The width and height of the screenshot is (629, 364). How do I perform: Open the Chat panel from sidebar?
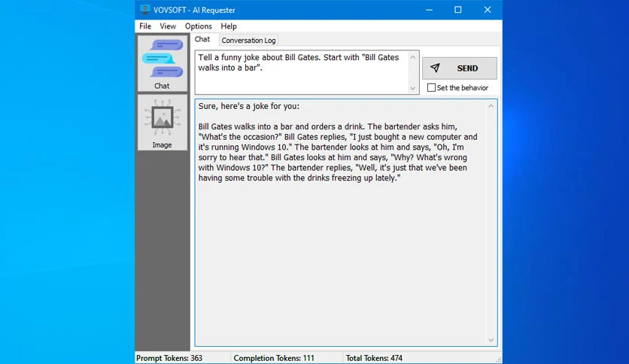[163, 64]
